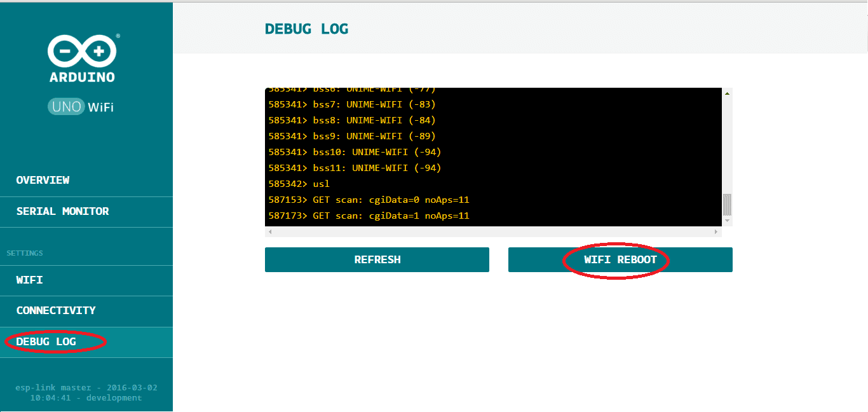Click the log's scroll-up arrow
The height and width of the screenshot is (412, 868).
[x=727, y=93]
